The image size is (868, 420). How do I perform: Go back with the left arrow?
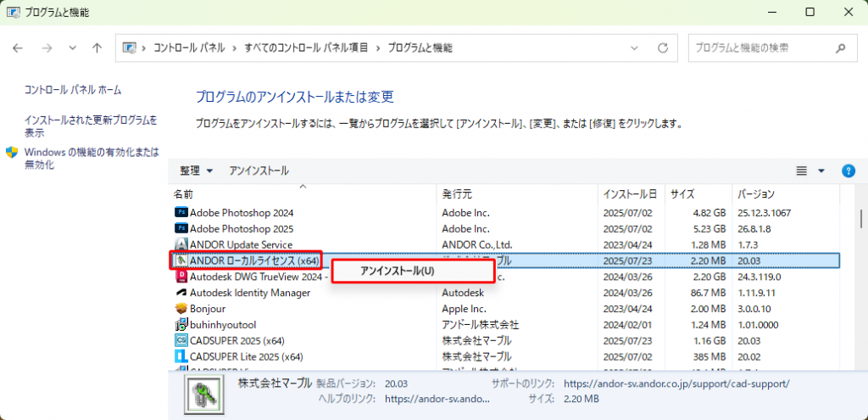click(x=18, y=48)
